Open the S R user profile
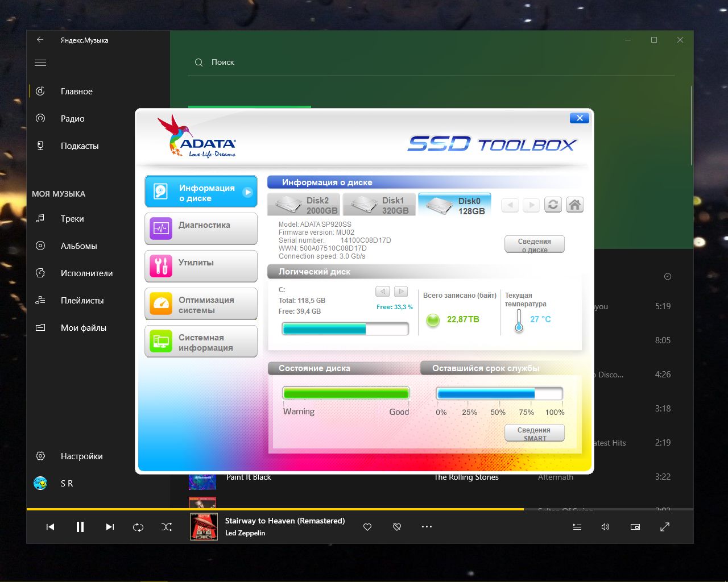 tap(98, 484)
